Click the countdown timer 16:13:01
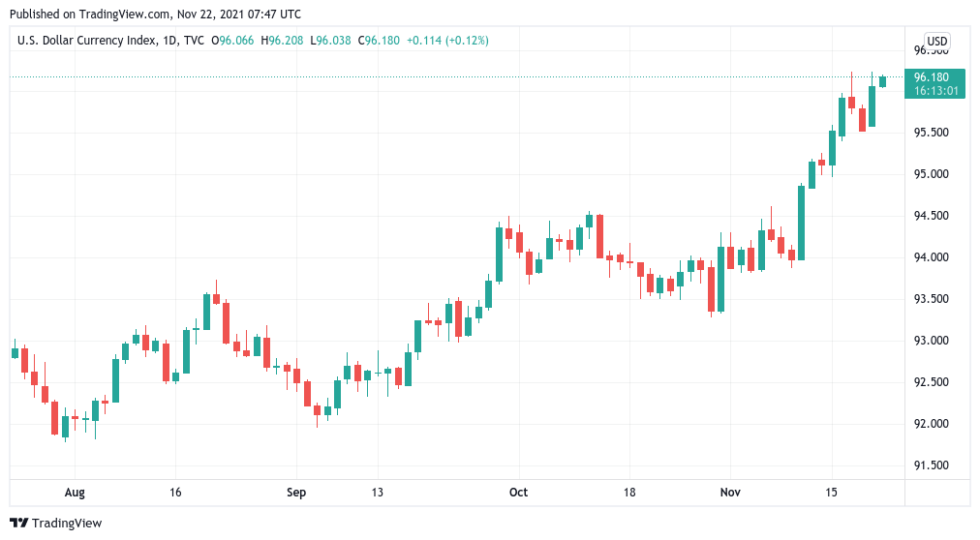Image resolution: width=980 pixels, height=540 pixels. (935, 91)
